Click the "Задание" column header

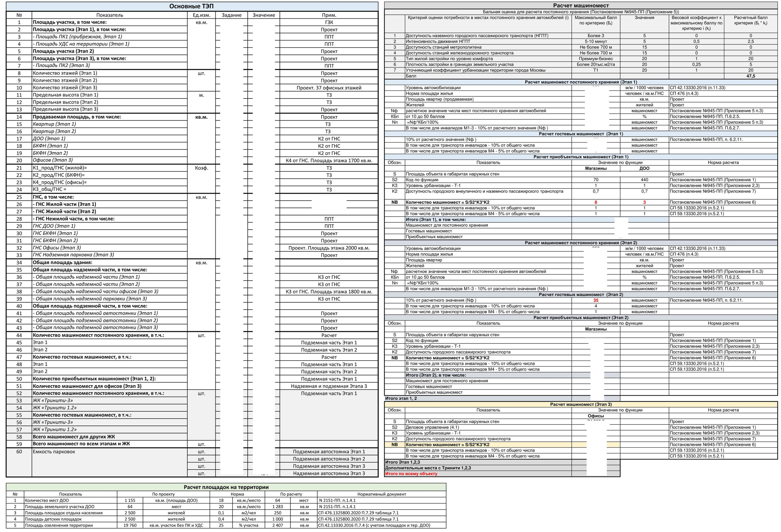coord(232,15)
